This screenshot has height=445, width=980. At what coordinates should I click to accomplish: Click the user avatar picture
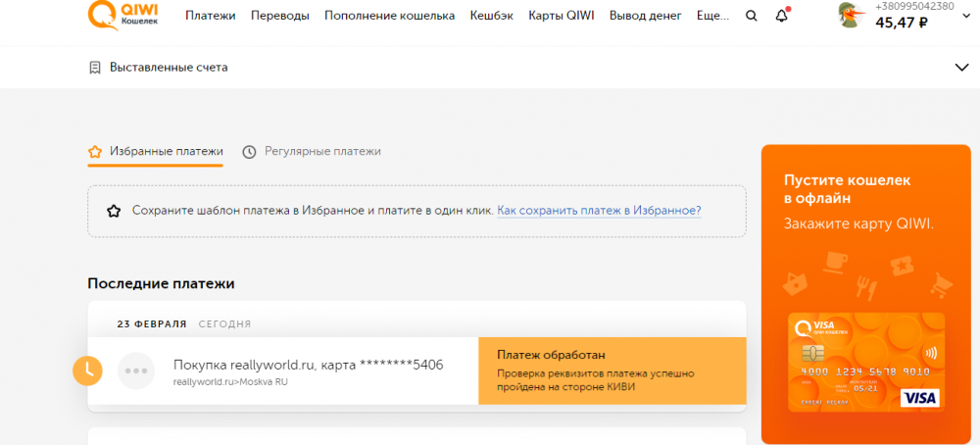(x=851, y=15)
